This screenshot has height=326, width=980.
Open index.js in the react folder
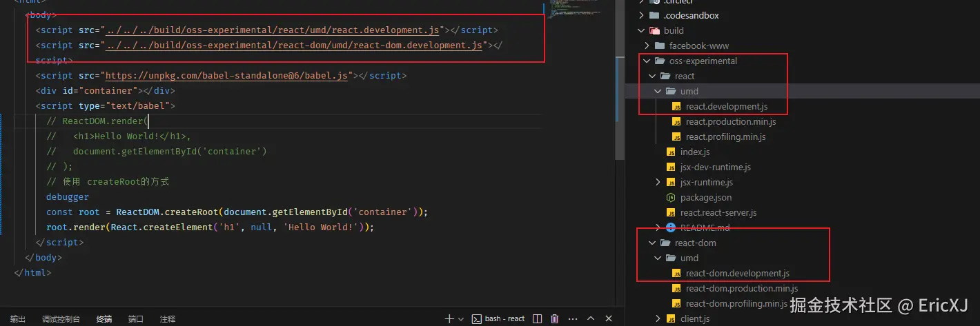click(x=695, y=152)
